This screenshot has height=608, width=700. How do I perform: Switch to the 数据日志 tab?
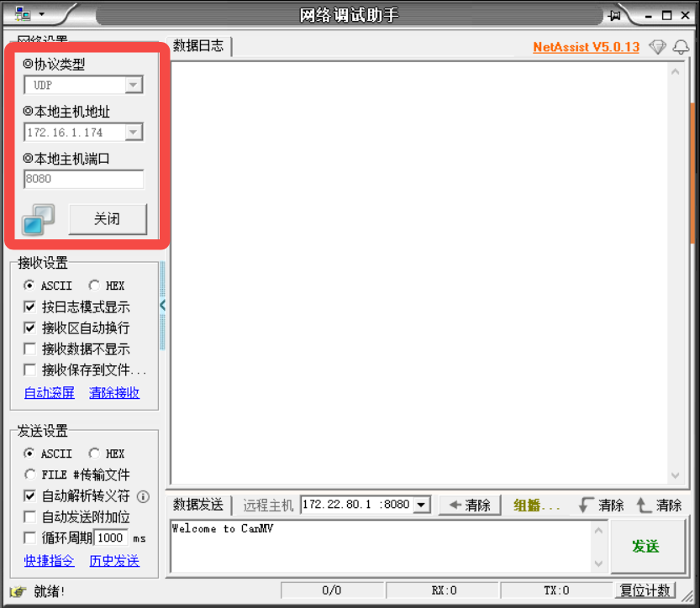(199, 46)
